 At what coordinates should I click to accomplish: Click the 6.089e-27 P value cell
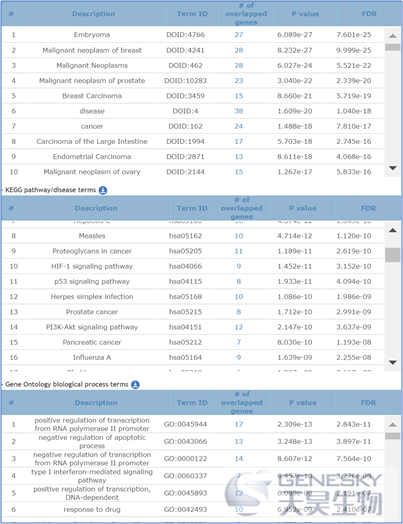(294, 35)
